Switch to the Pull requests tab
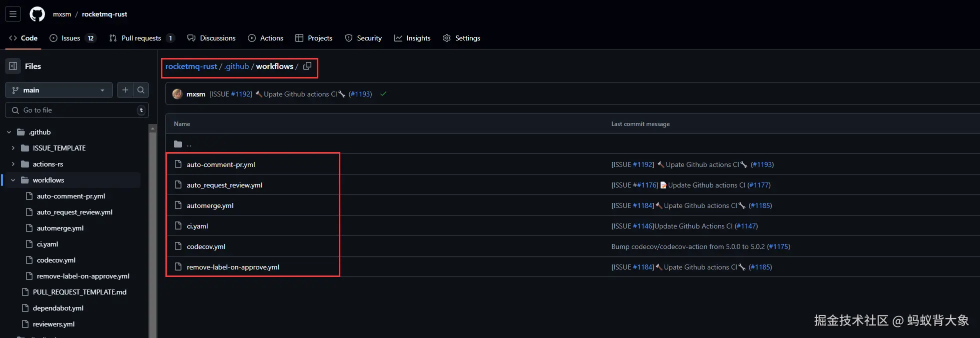Viewport: 980px width, 338px height. [142, 38]
